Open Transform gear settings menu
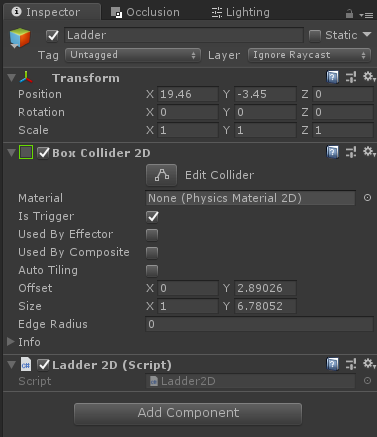 369,77
